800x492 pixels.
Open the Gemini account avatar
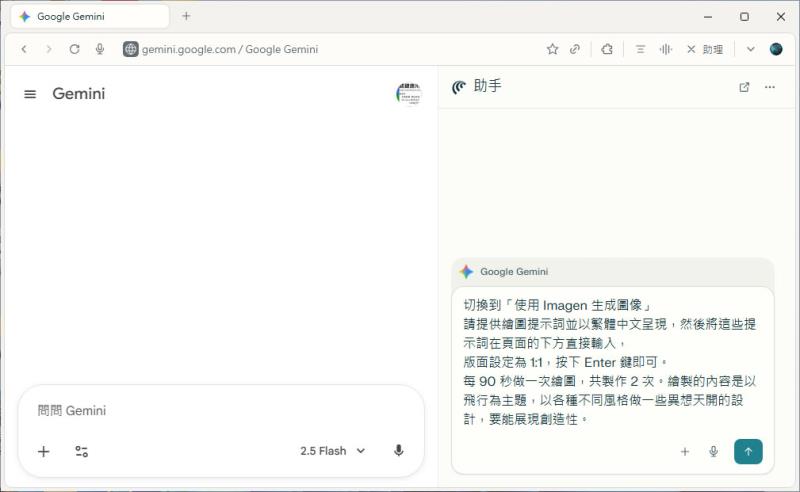[x=409, y=94]
